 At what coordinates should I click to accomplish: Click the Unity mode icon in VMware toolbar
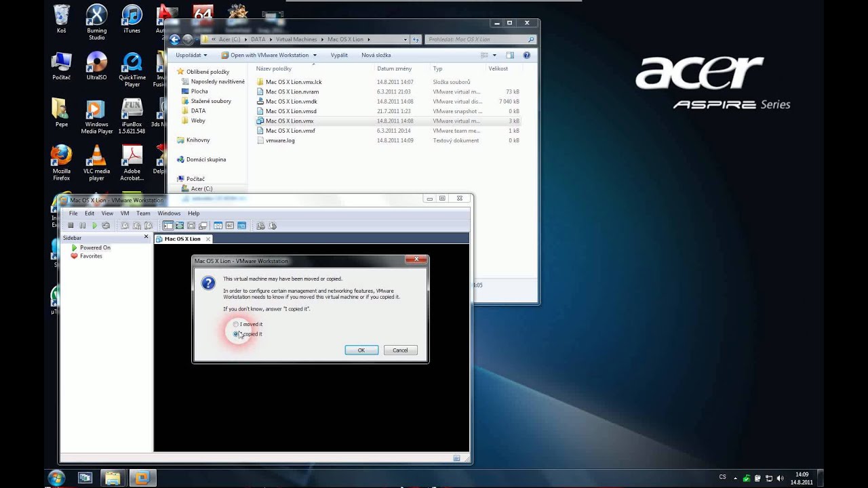(203, 226)
